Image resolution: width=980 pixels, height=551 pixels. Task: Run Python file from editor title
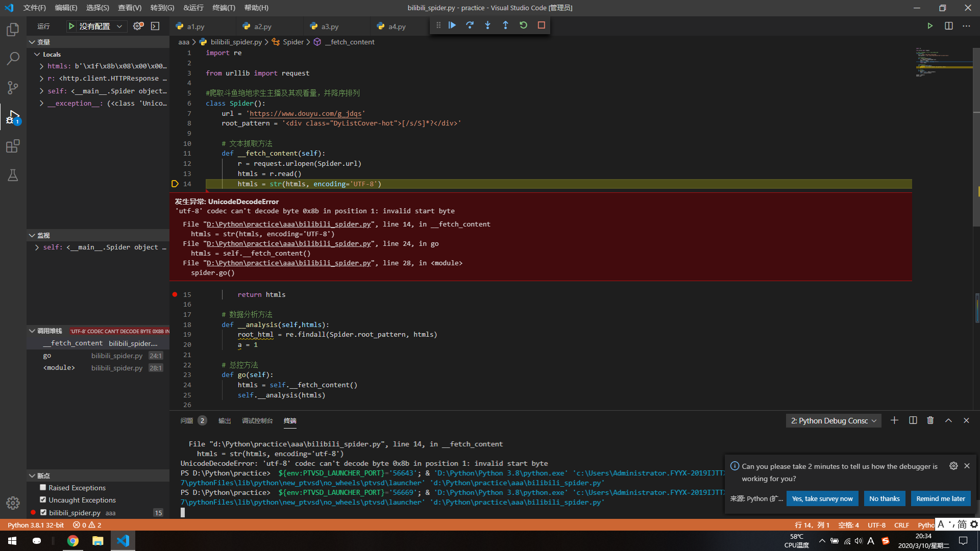930,26
